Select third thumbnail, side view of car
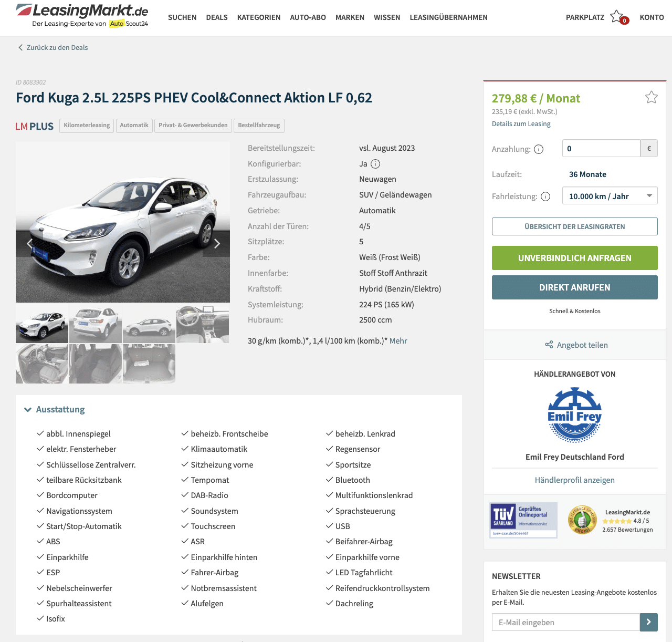Screen dimensions: 672x642 (x=149, y=324)
